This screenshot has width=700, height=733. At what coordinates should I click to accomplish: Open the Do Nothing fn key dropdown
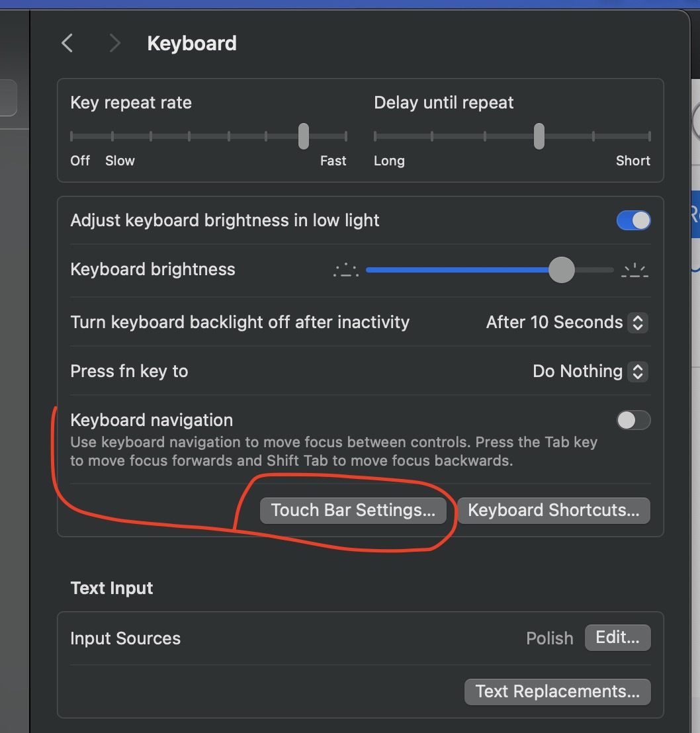(x=590, y=372)
